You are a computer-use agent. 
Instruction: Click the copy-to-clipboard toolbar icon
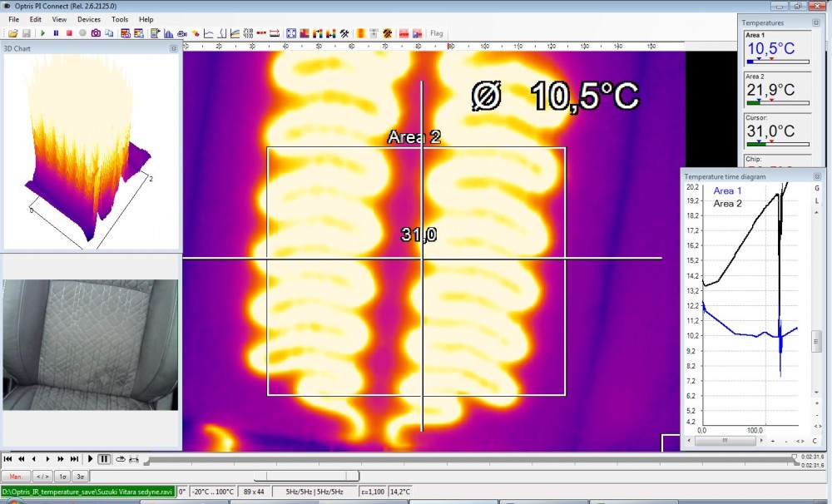[109, 33]
